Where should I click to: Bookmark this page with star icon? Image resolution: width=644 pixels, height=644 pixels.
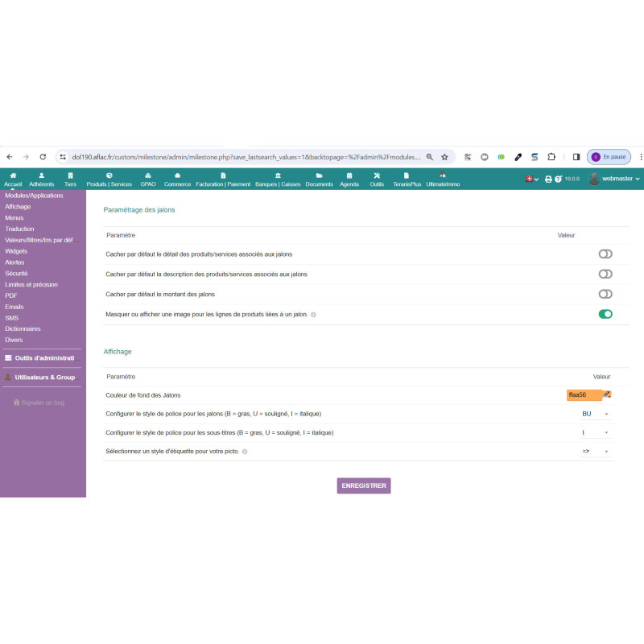[x=444, y=157]
